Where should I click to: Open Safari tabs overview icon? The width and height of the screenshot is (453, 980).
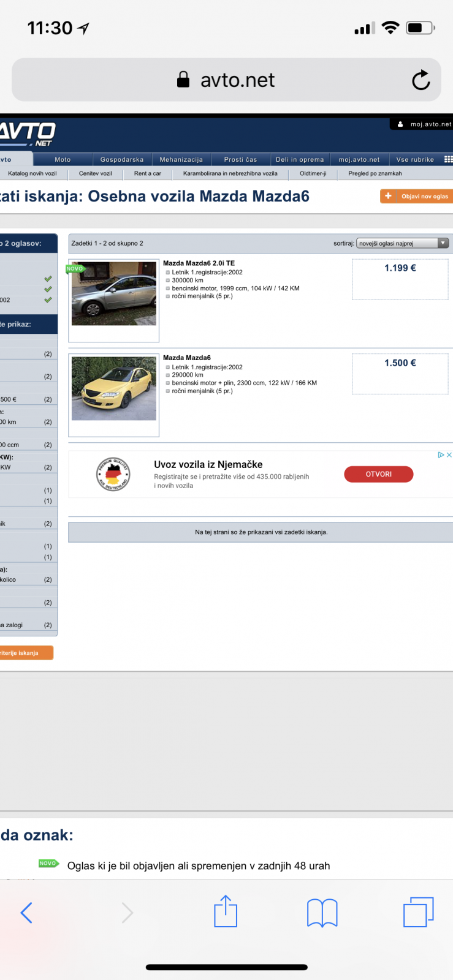click(x=419, y=912)
